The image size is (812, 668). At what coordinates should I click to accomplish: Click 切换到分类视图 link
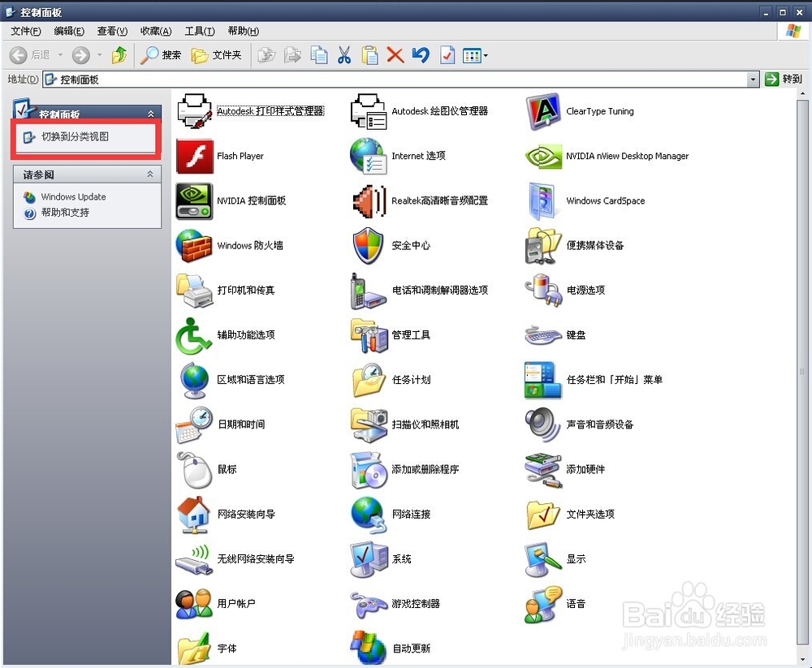tap(75, 136)
